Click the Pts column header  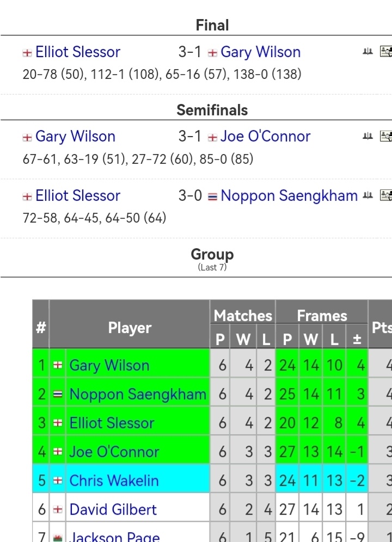pos(381,328)
